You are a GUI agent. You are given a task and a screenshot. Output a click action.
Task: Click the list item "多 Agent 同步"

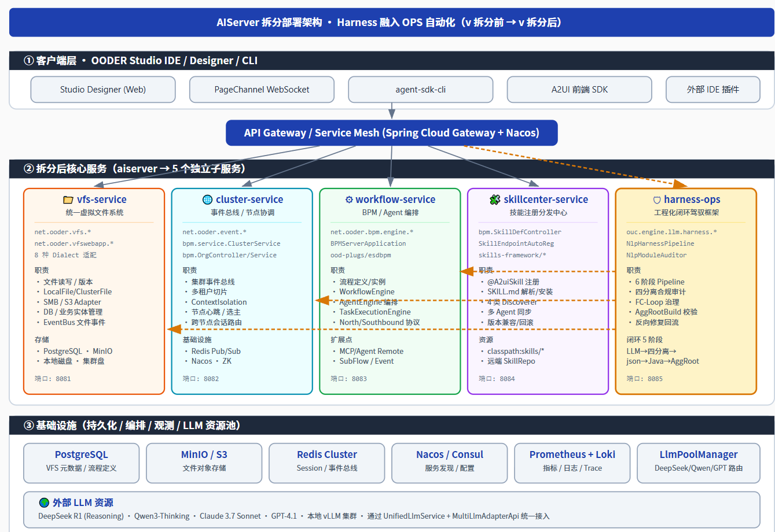coord(509,312)
